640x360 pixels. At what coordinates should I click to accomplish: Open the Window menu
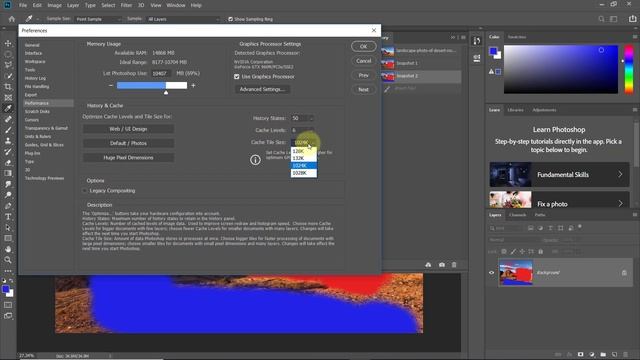point(176,5)
